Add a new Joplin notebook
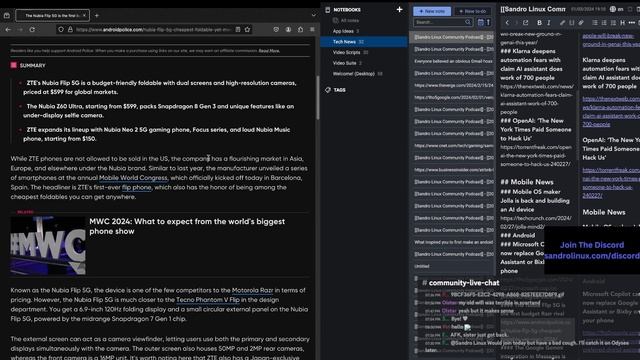The width and height of the screenshot is (640, 360). point(399,9)
